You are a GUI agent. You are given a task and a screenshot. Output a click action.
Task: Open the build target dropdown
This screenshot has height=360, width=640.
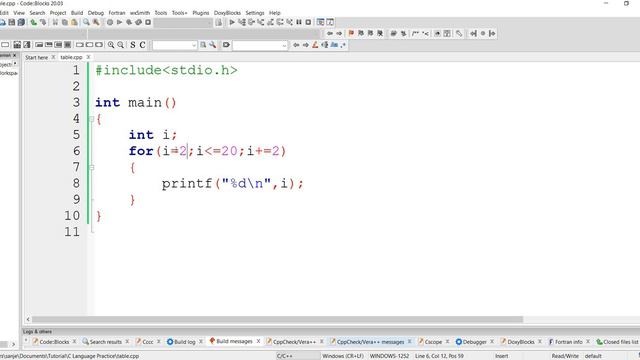pos(183,23)
